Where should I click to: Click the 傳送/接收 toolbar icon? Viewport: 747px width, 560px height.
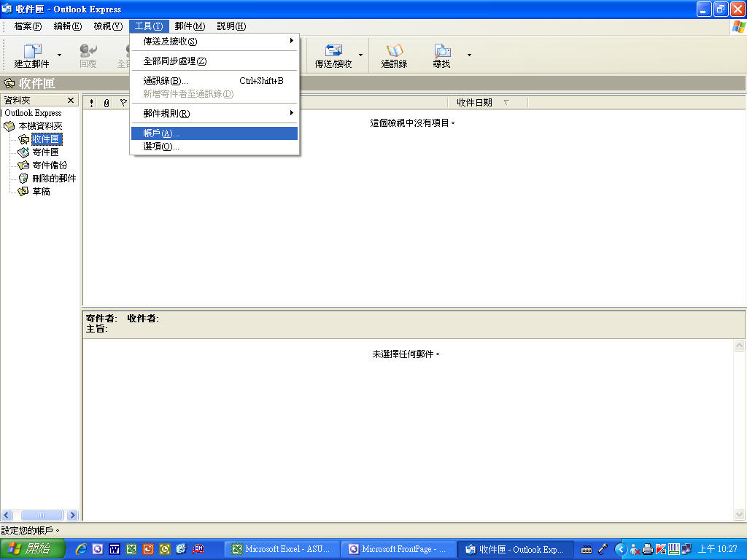pos(333,55)
